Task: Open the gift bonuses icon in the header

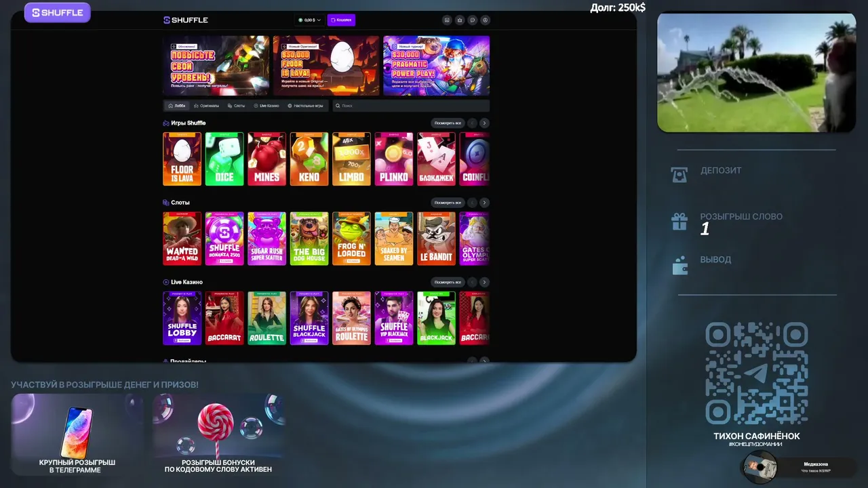Action: click(x=460, y=20)
